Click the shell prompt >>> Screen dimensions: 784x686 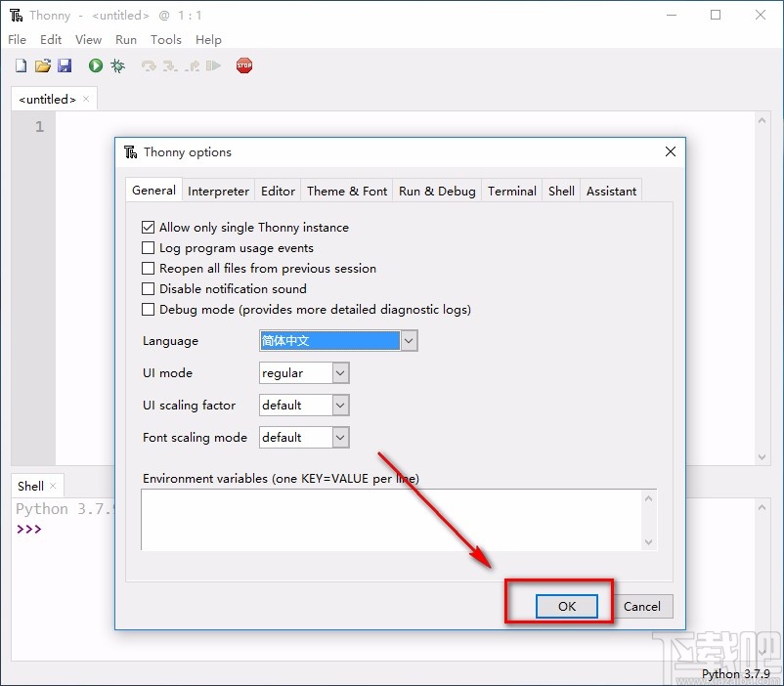(29, 529)
